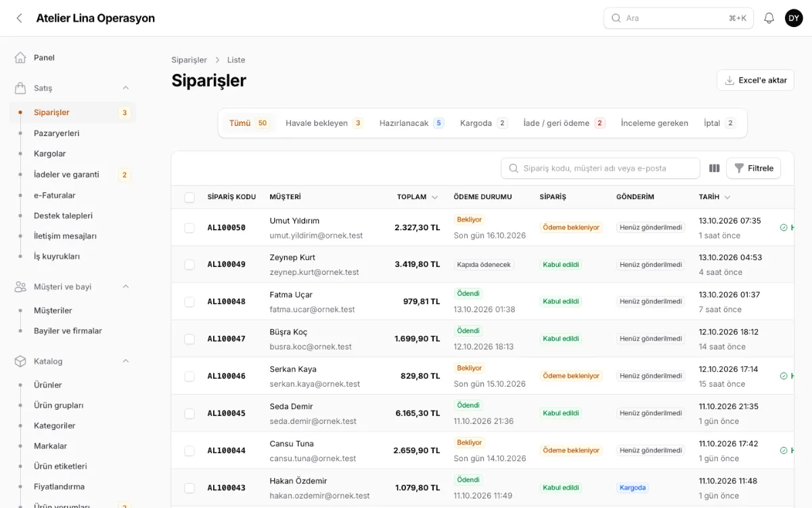Screen dimensions: 812x508
Task: Click the Excel'e aktar button
Action: [755, 80]
